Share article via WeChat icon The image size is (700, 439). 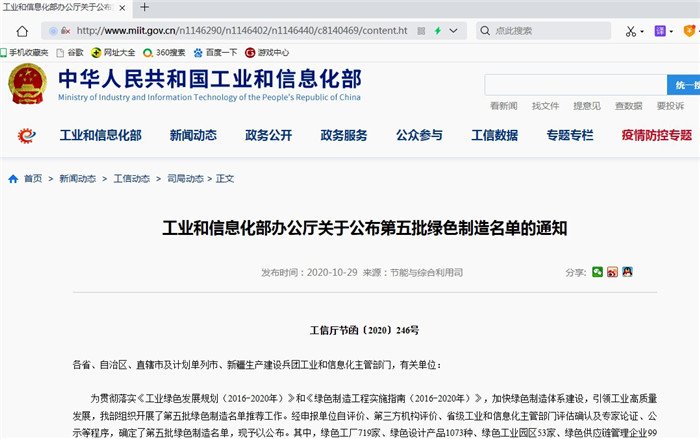coord(598,272)
